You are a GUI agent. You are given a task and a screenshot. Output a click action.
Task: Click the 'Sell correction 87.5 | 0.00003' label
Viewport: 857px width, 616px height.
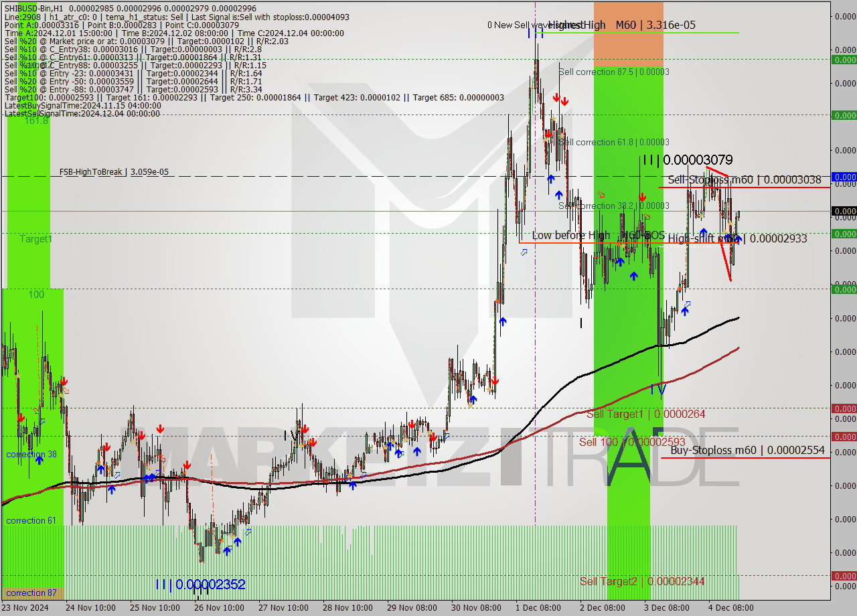[614, 72]
